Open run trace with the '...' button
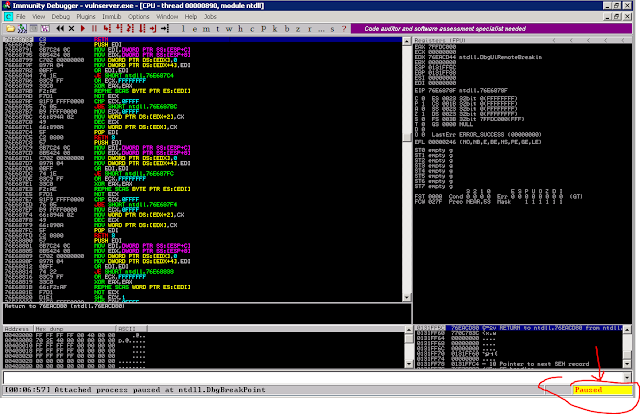640x414 pixels. (321, 29)
